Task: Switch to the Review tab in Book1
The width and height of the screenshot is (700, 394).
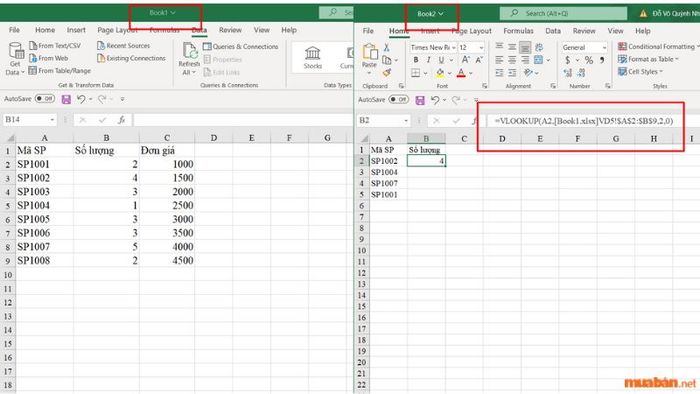Action: click(230, 30)
